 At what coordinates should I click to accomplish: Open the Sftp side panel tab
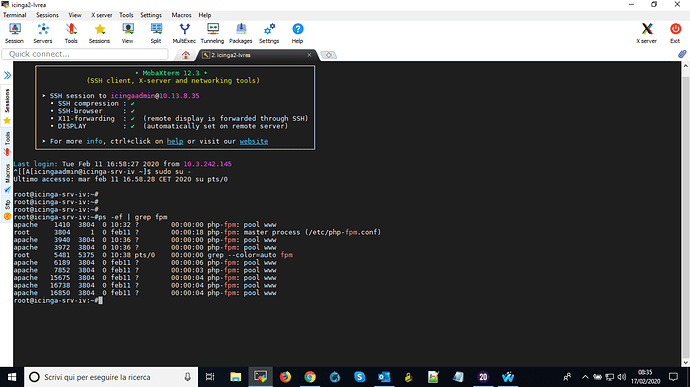[x=7, y=210]
